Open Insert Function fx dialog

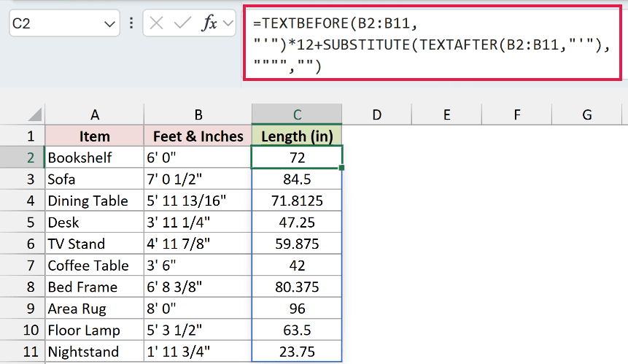[x=209, y=23]
